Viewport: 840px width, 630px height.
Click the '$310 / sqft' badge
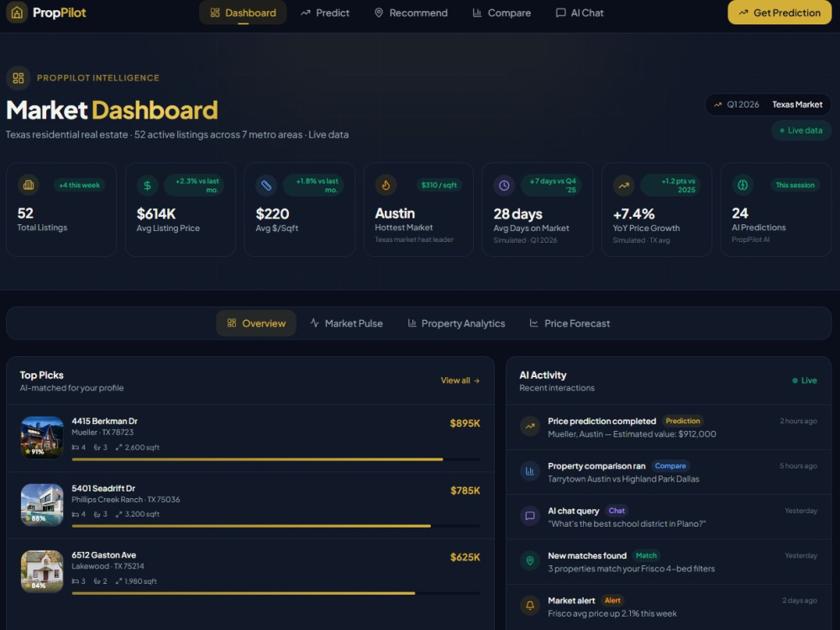tap(438, 186)
